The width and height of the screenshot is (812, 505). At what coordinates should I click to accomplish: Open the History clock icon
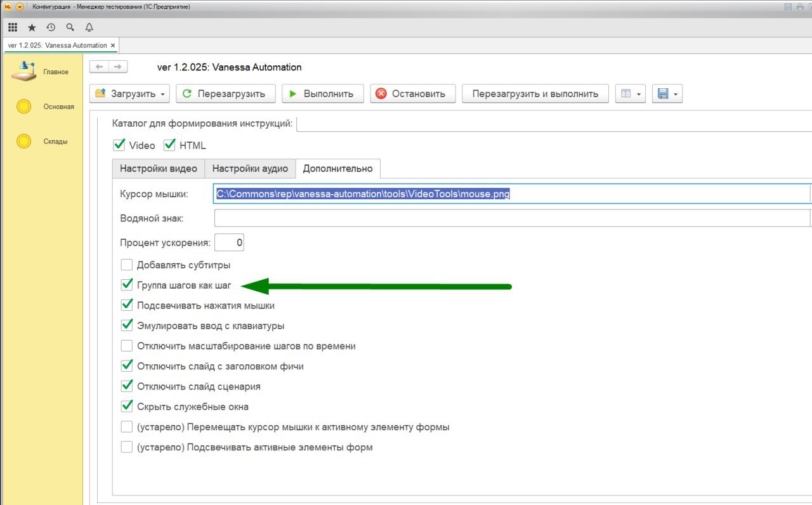tap(51, 27)
